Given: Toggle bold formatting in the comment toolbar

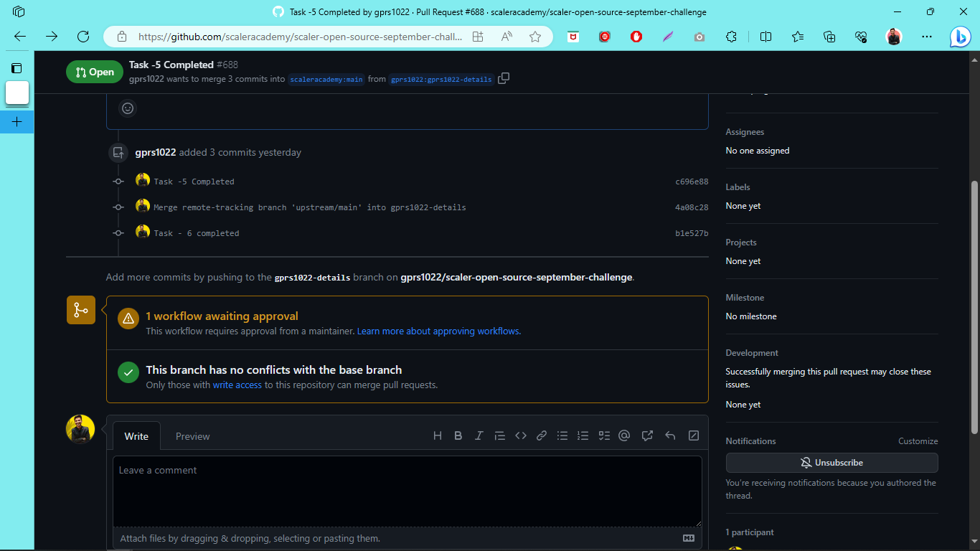Looking at the screenshot, I should (458, 435).
